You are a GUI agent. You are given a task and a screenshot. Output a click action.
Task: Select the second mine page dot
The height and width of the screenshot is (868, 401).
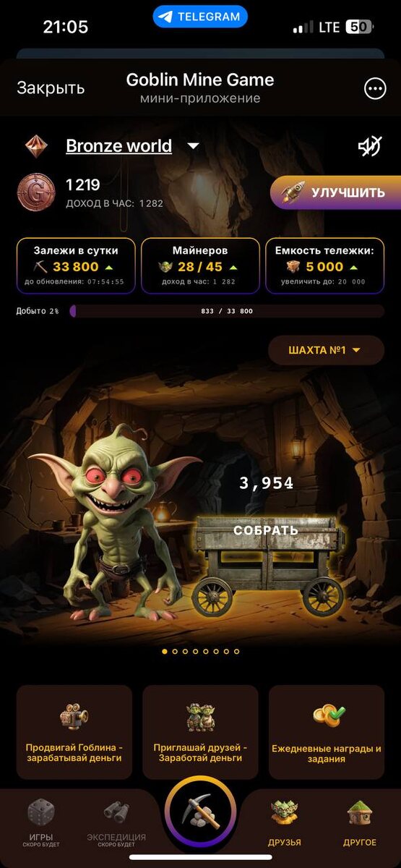175,651
